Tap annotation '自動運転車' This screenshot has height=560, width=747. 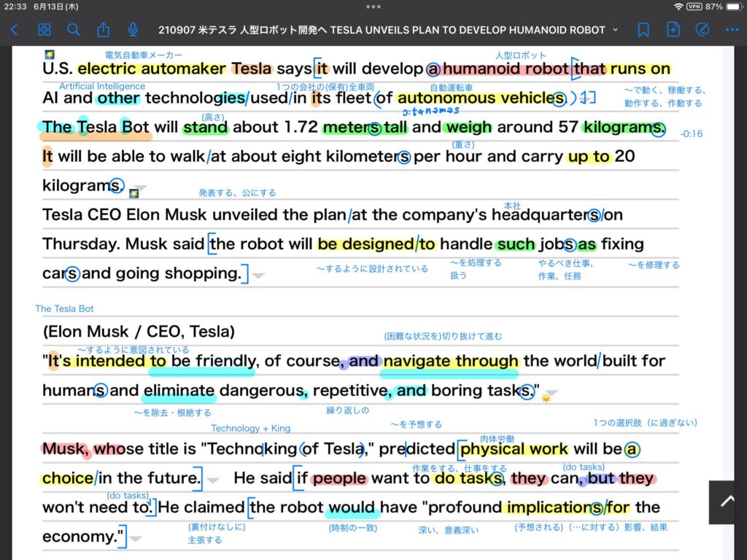tap(451, 87)
